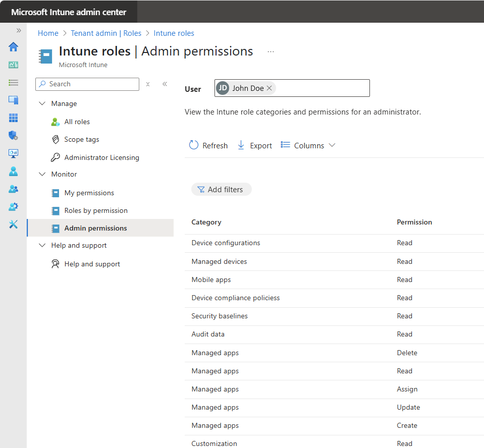Open the Endpoint security shield icon
The width and height of the screenshot is (484, 448).
tap(14, 135)
